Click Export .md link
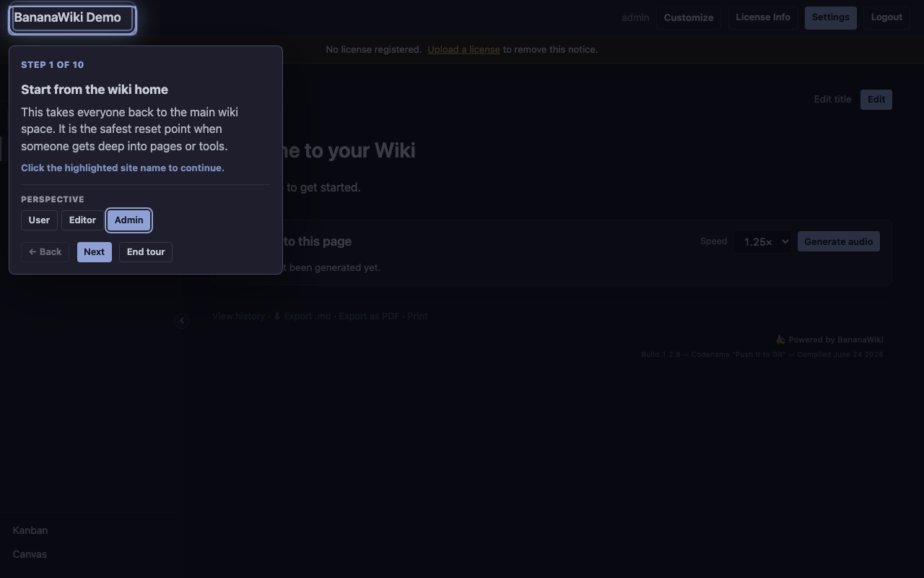 click(x=302, y=316)
